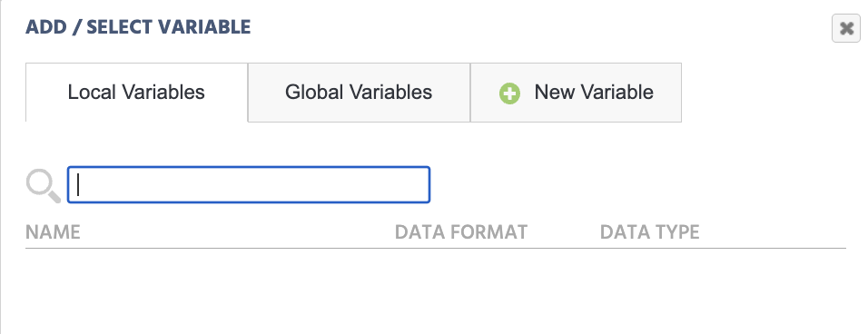Click the "New Variable" label text
This screenshot has width=868, height=334.
pos(594,93)
